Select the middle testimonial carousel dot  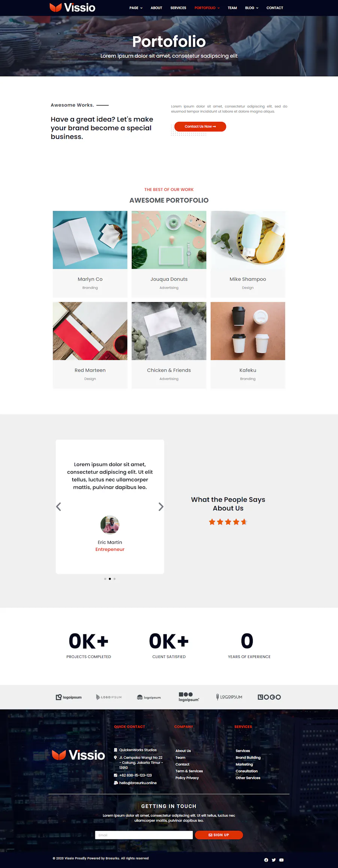point(110,579)
